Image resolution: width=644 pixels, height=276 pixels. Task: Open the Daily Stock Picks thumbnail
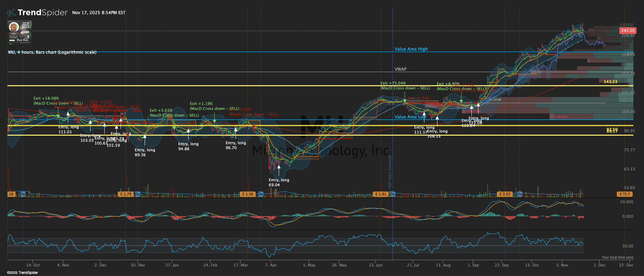19,31
